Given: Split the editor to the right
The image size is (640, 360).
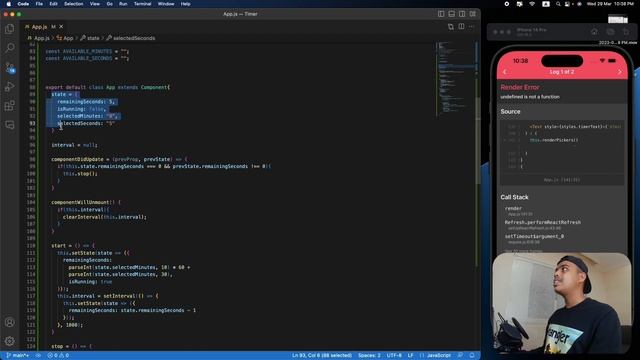Looking at the screenshot, I should click(x=461, y=27).
